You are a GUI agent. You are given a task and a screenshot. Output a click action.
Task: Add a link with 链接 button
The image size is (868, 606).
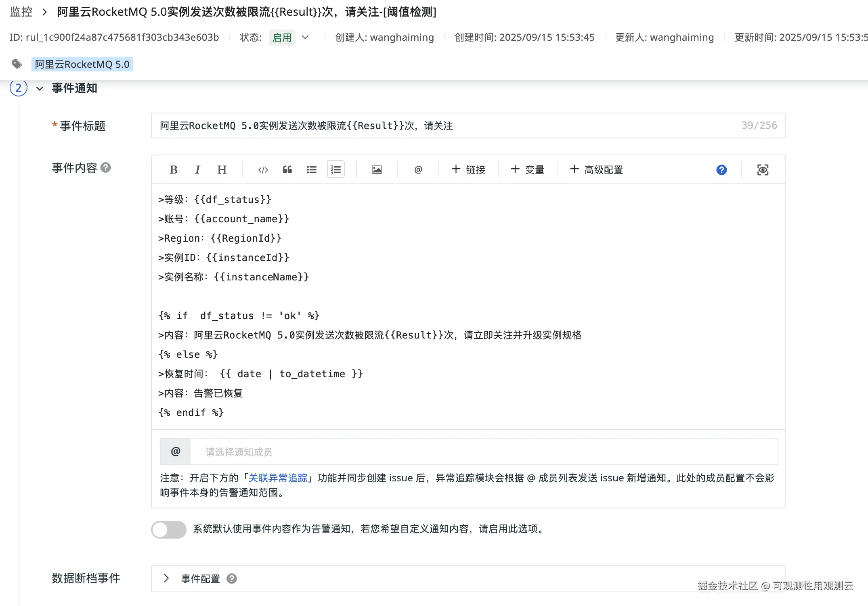click(x=468, y=170)
